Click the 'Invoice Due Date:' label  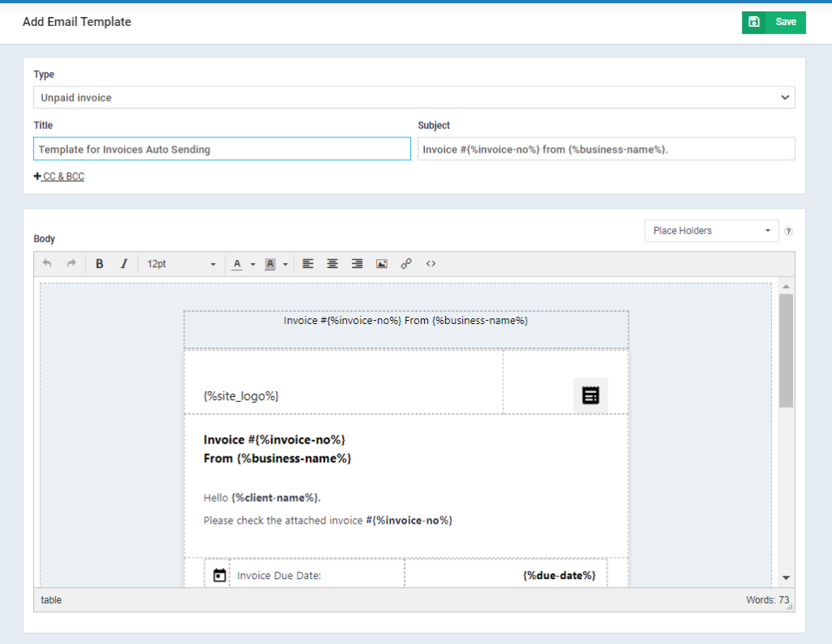279,576
